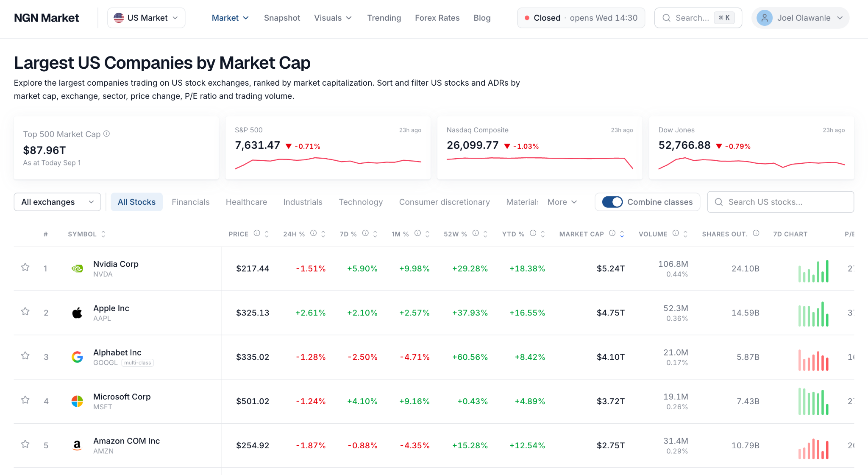868x475 pixels.
Task: Click the US flag icon
Action: click(x=119, y=18)
